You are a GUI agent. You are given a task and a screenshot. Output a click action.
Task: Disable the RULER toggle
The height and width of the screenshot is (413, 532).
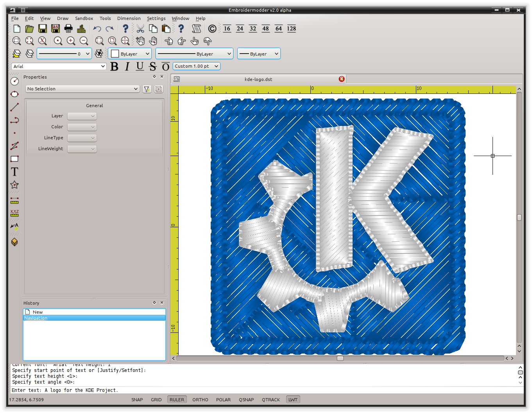click(x=177, y=400)
